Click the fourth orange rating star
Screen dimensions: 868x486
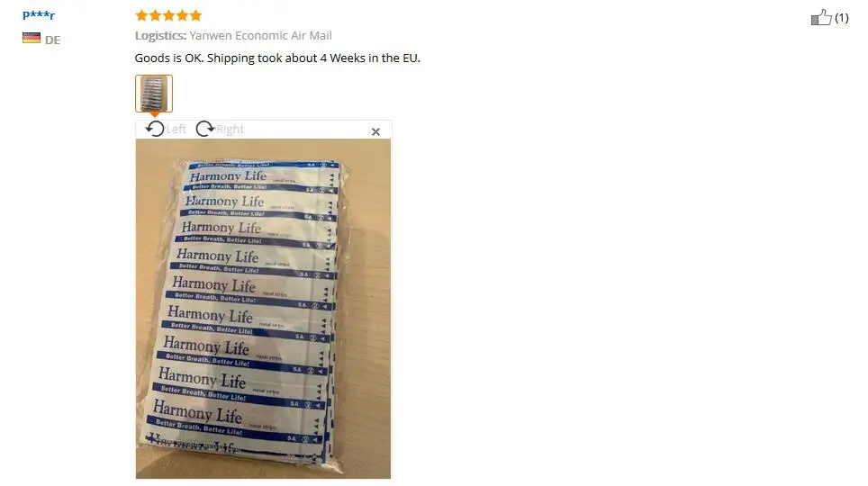tap(182, 15)
